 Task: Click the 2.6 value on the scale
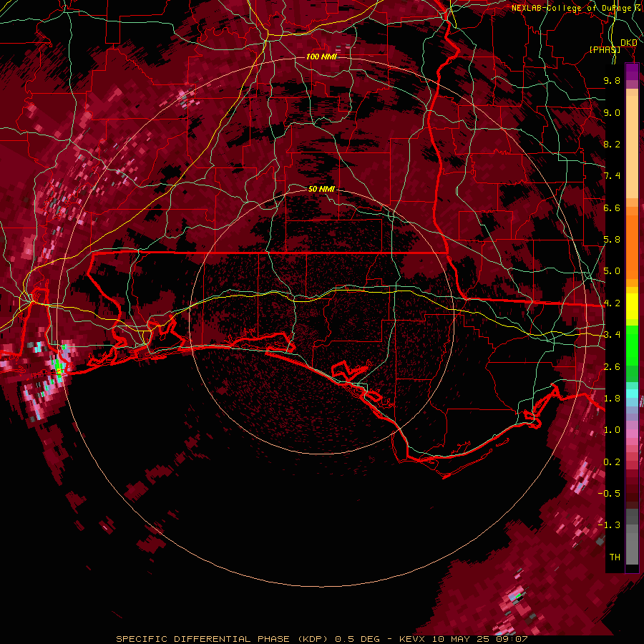[612, 367]
